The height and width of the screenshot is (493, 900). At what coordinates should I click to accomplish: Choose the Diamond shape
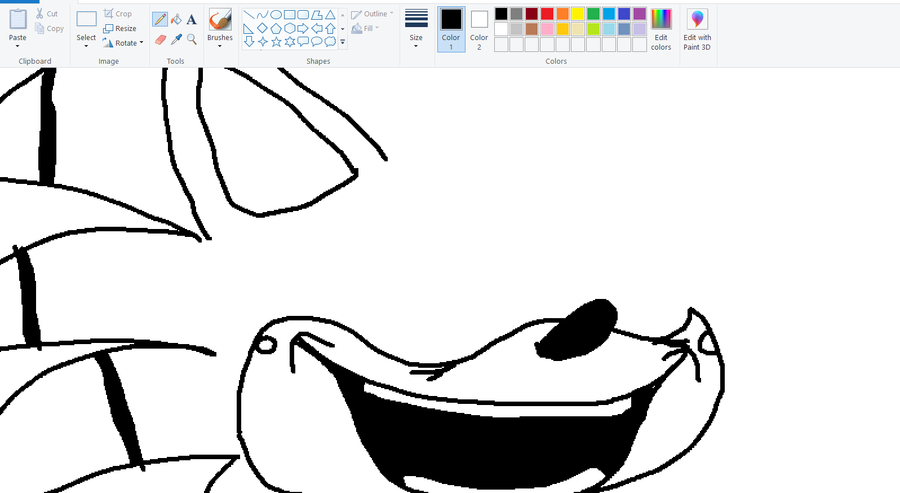click(x=262, y=28)
